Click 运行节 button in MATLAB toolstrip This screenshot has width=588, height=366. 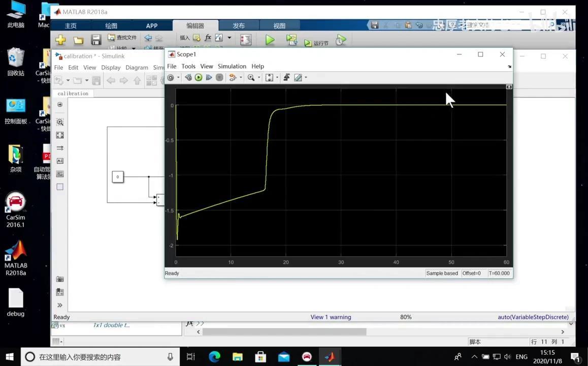coord(316,43)
